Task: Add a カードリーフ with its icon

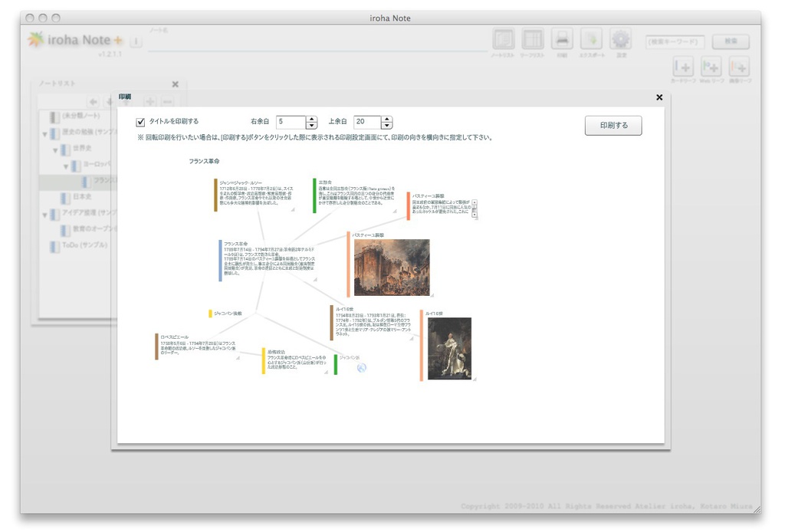Action: [683, 67]
